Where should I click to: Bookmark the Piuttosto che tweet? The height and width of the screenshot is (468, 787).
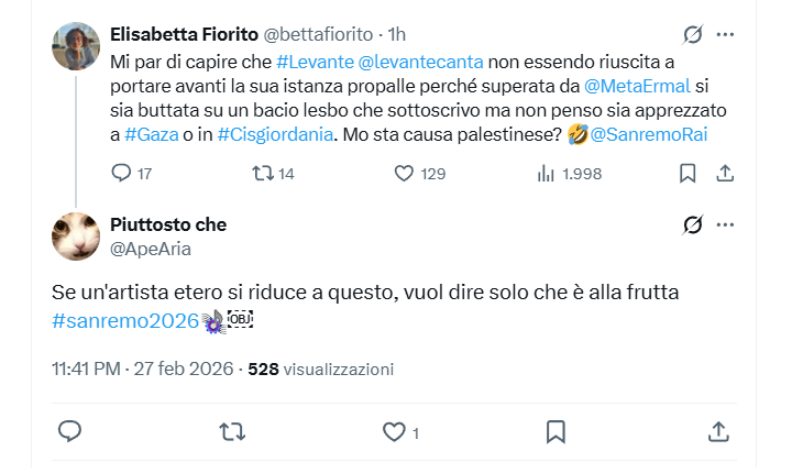pos(556,431)
